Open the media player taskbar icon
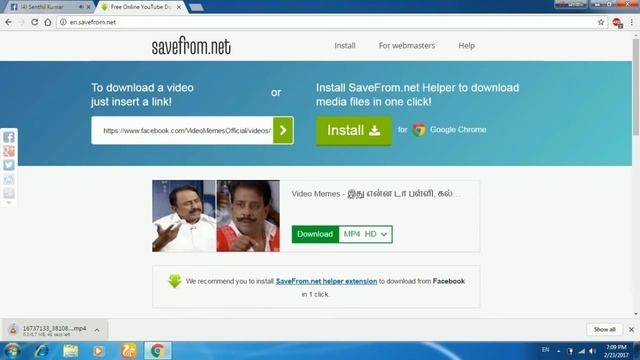 pyautogui.click(x=98, y=351)
